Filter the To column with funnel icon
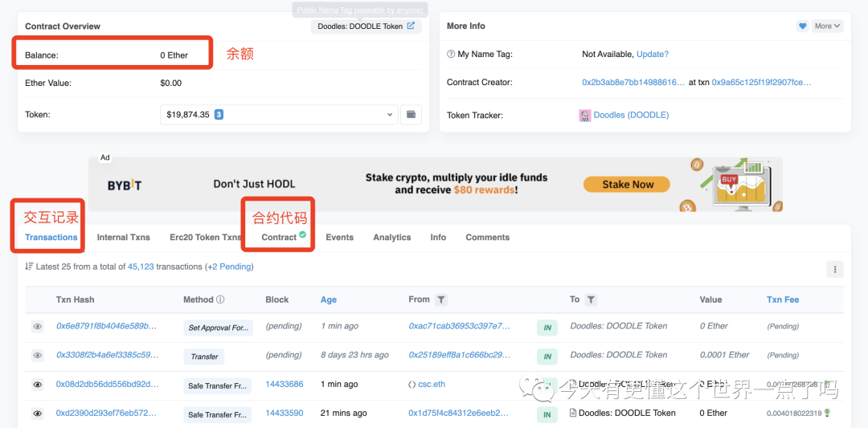Viewport: 868px width, 428px height. pos(591,300)
